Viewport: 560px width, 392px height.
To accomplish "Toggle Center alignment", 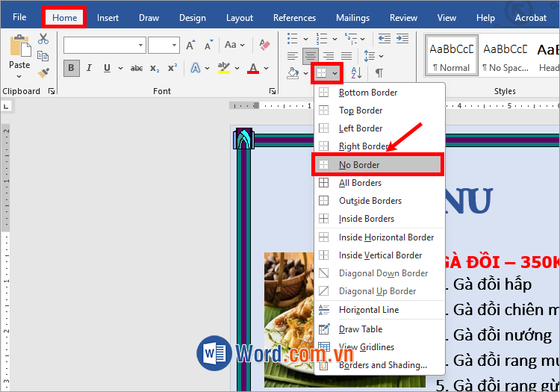I will [x=310, y=55].
